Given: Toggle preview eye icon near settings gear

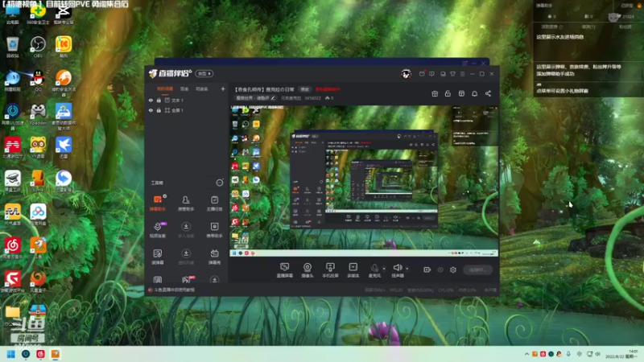Looking at the screenshot, I should pyautogui.click(x=440, y=269).
